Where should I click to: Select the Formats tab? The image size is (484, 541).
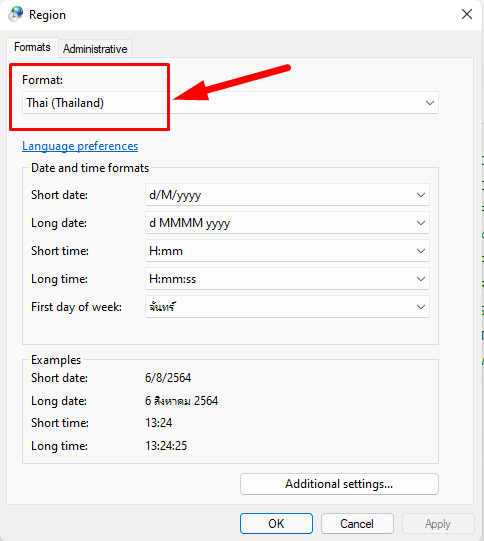[32, 47]
